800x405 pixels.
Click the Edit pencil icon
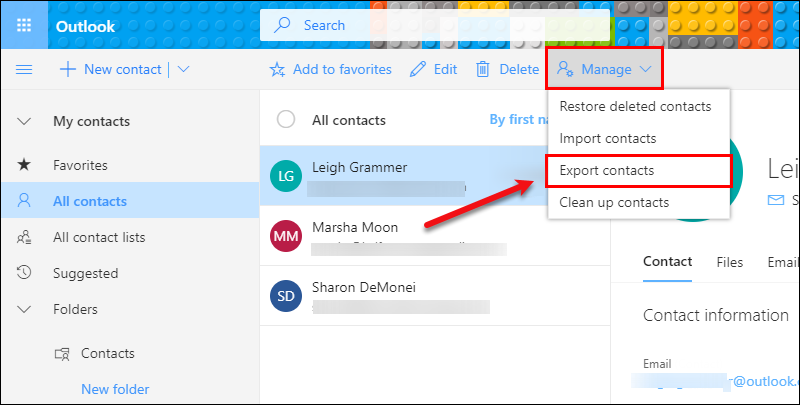click(x=418, y=69)
